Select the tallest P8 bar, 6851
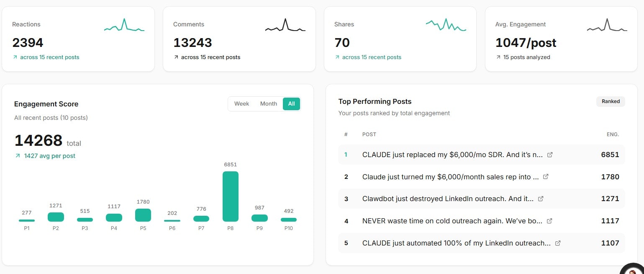The height and width of the screenshot is (274, 644). 231,196
